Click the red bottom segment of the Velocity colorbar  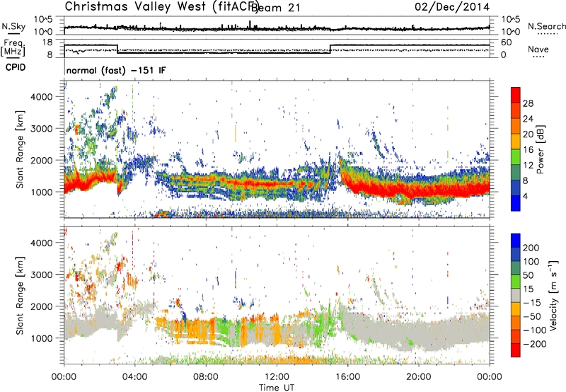pyautogui.click(x=516, y=350)
